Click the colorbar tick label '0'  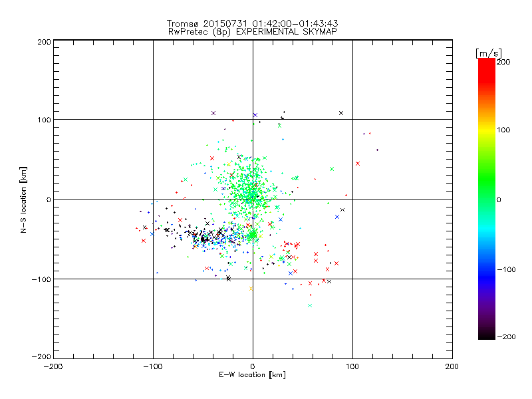coord(499,200)
